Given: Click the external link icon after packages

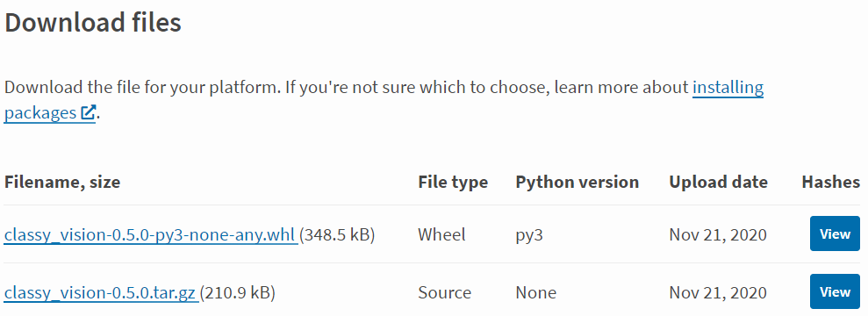Looking at the screenshot, I should pos(88,112).
